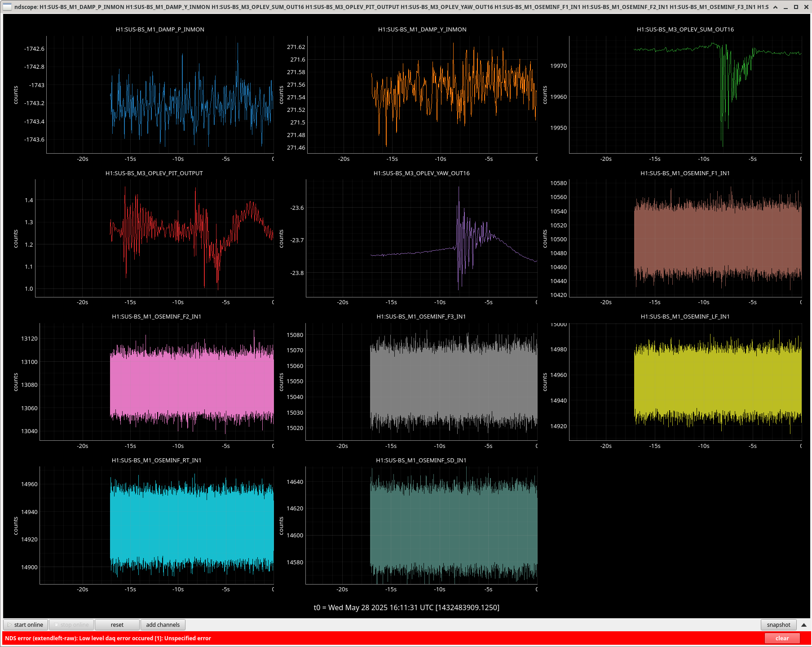Select the H1:SUS-BS_M1_DAMP_P_INMON plot title
Screen dimensions: 812x647
pos(160,29)
